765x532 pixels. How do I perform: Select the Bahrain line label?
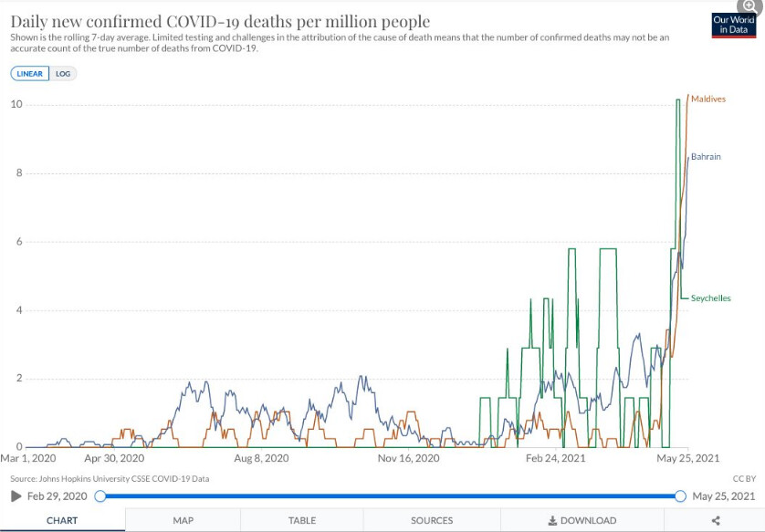point(706,157)
